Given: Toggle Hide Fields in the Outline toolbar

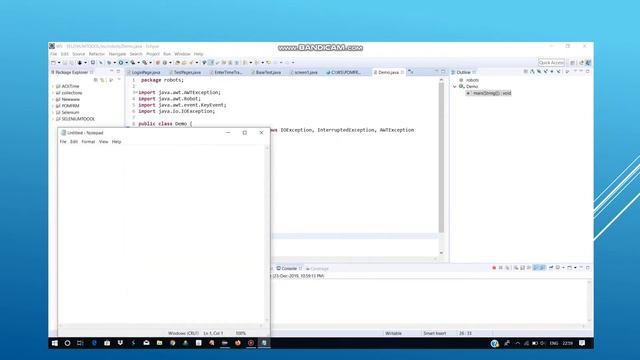Looking at the screenshot, I should coord(538,72).
